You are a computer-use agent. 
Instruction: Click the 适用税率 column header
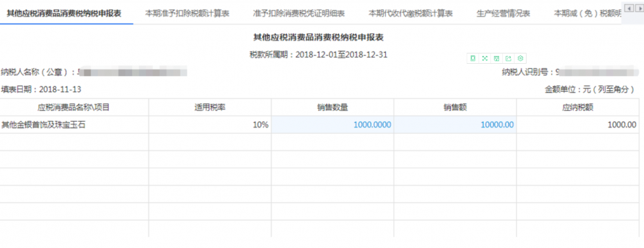pos(210,108)
